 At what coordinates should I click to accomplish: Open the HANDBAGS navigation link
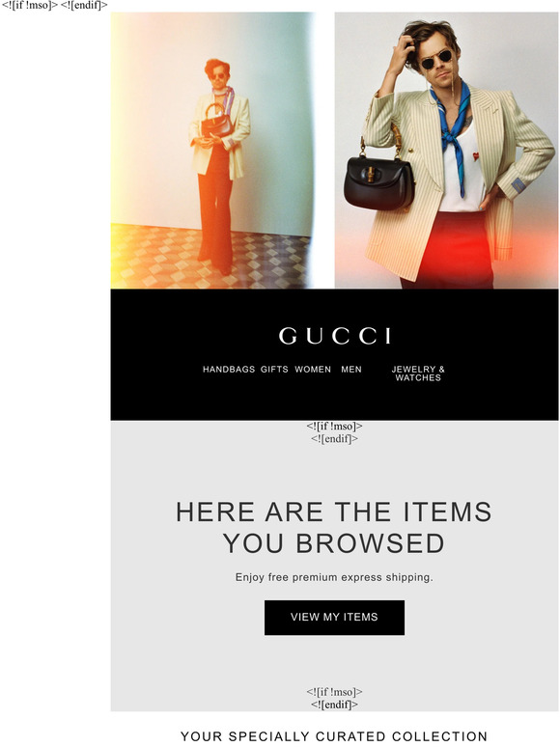(229, 370)
